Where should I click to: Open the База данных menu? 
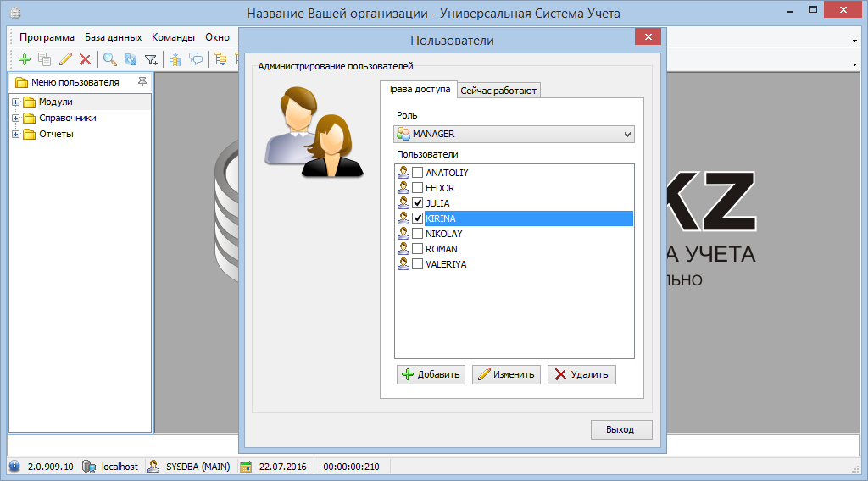click(x=113, y=37)
